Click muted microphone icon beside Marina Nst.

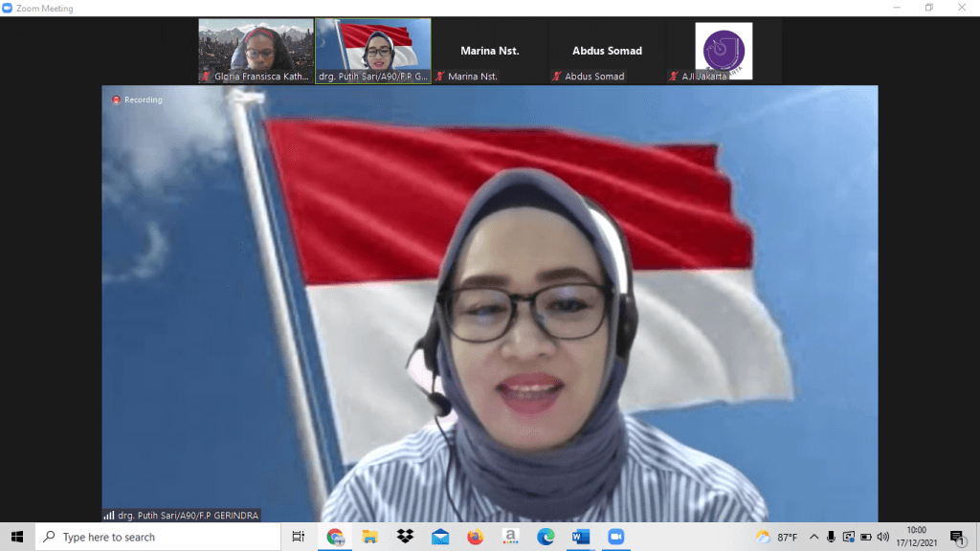point(440,77)
